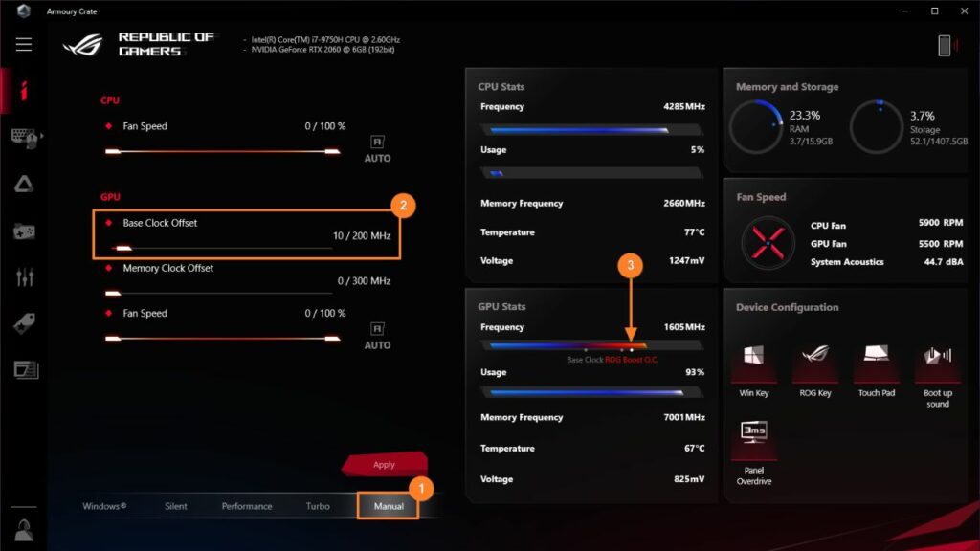Open the Aura Sync sliders panel from sidebar
Viewport: 980px width, 551px height.
click(23, 275)
